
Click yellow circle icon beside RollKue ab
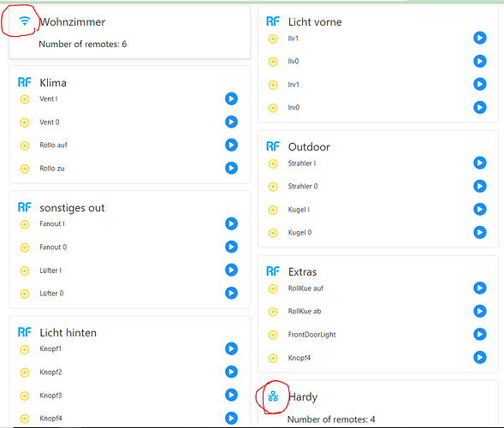pyautogui.click(x=273, y=312)
